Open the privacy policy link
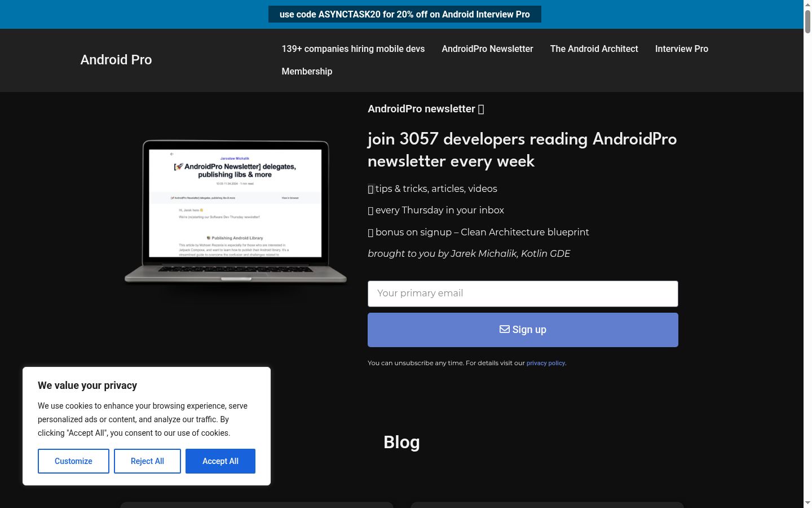812x508 pixels. pos(546,363)
